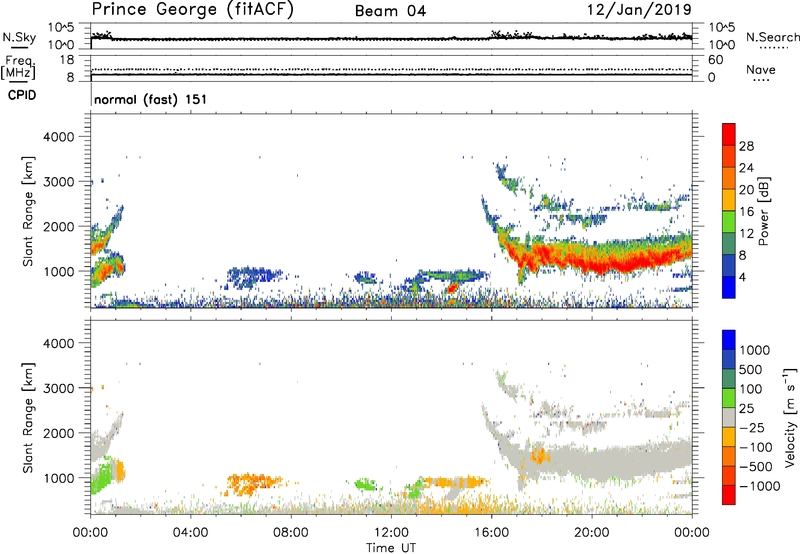Click the "12" label on the Power colorbar
Image resolution: width=800 pixels, height=554 pixels.
[x=746, y=234]
